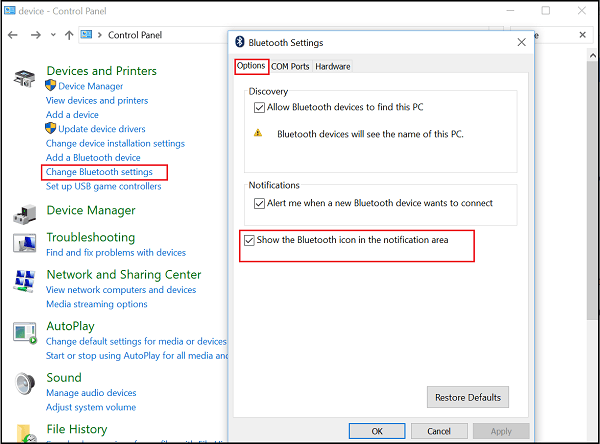Click the Control Panel vertical scrollbar

(x=592, y=247)
